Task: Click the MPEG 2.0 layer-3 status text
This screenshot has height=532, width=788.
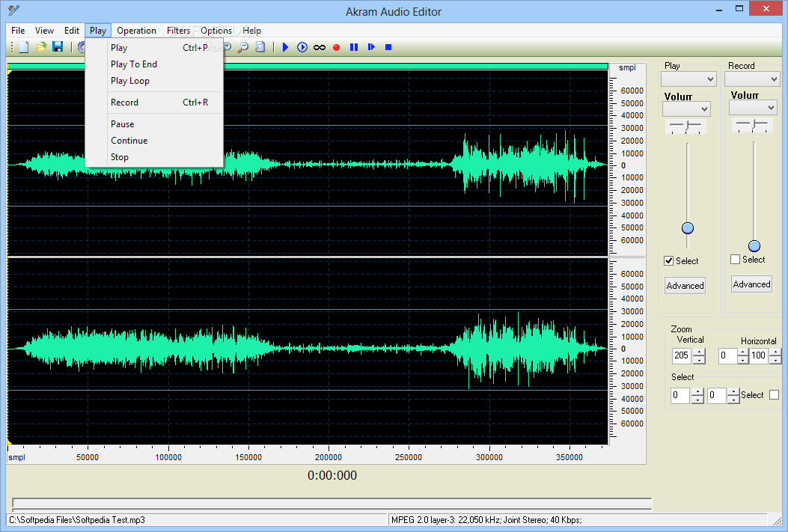Action: [x=487, y=520]
